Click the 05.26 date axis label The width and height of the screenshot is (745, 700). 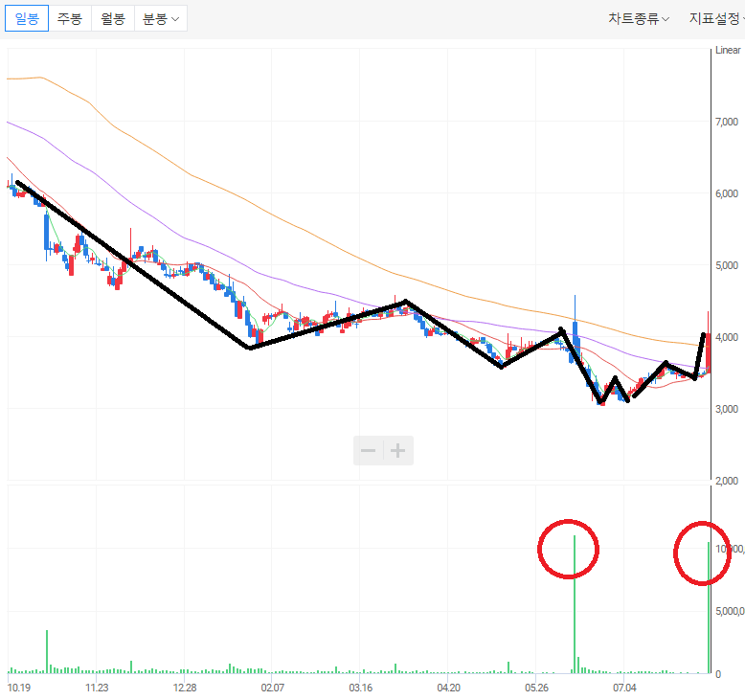click(x=536, y=688)
